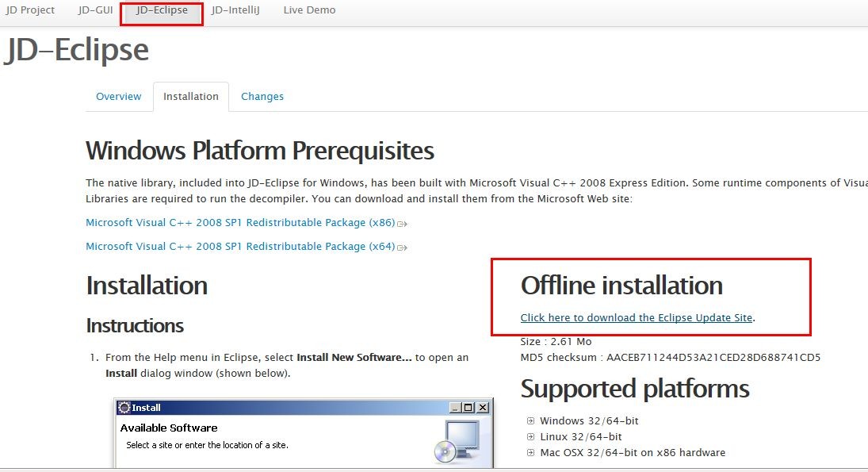The height and width of the screenshot is (472, 868).
Task: Open Visual C++ 2008 SP1 Redistributable (x64) link
Action: (x=240, y=247)
